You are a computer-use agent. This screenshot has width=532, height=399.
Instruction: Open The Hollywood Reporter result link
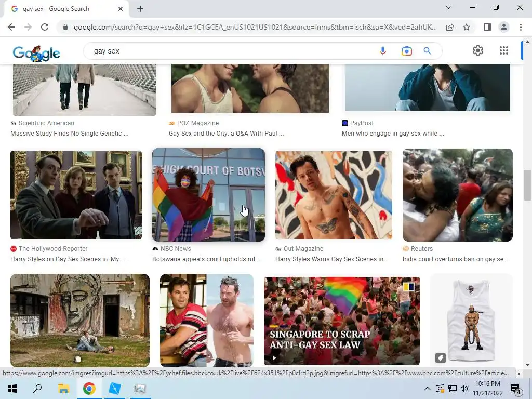[x=68, y=259]
